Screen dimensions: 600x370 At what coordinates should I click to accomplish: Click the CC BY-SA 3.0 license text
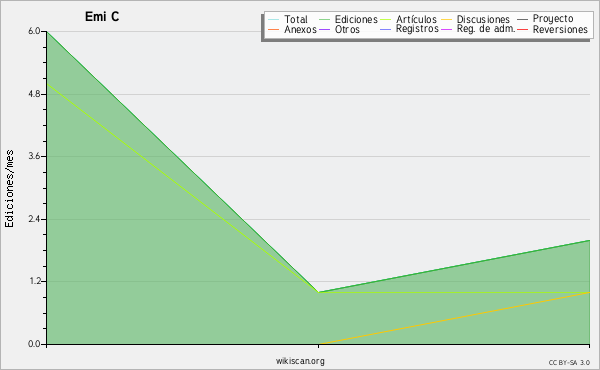tap(569, 363)
